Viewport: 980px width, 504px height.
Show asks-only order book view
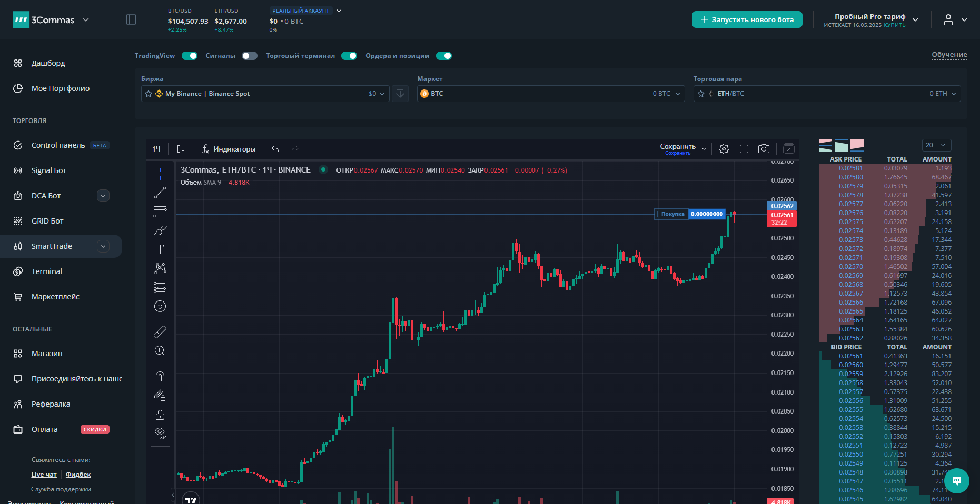pos(857,145)
